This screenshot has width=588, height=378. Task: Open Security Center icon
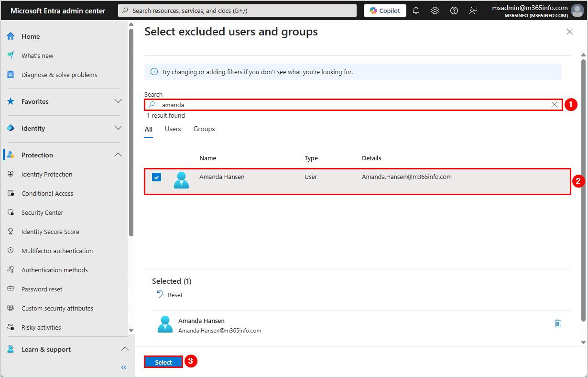coord(11,212)
